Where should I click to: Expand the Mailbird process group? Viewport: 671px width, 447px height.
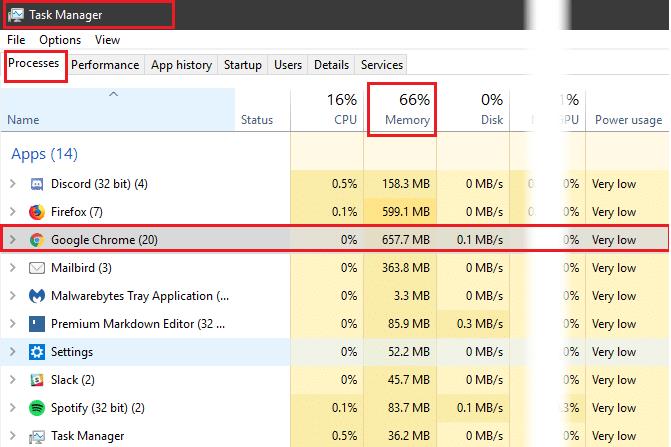click(x=13, y=268)
